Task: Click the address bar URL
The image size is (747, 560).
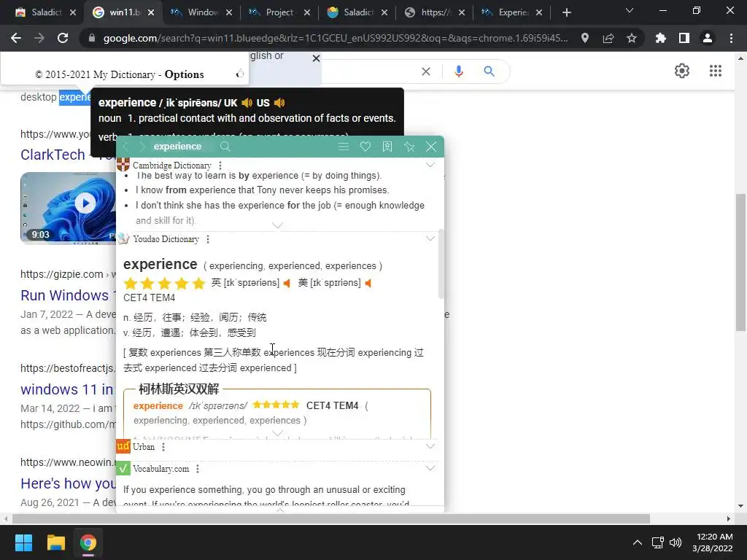Action: click(336, 38)
